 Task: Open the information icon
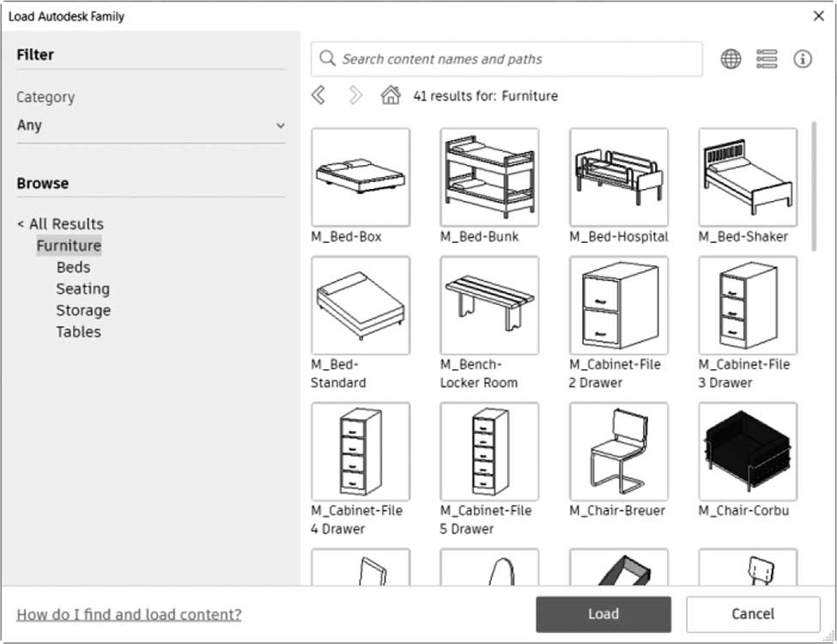coord(803,58)
